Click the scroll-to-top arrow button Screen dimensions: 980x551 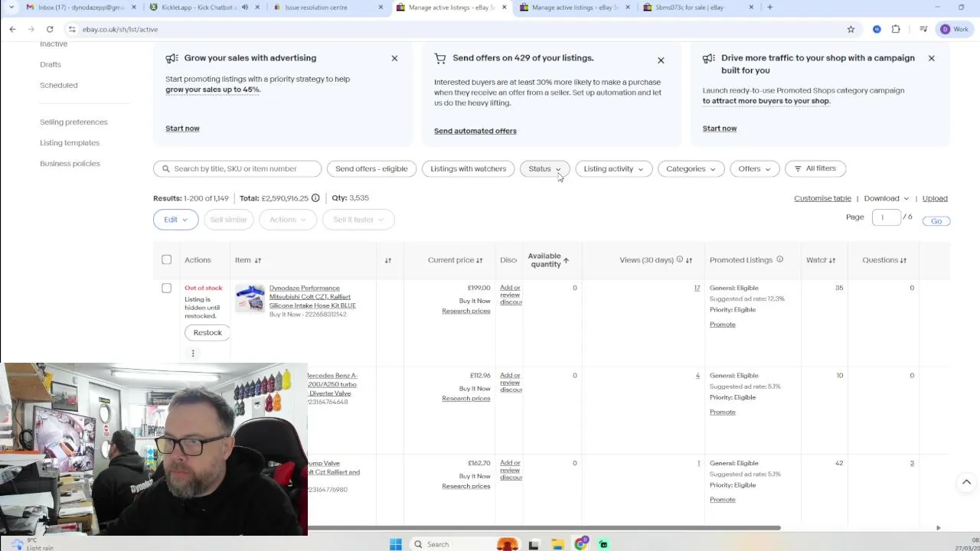coord(966,482)
